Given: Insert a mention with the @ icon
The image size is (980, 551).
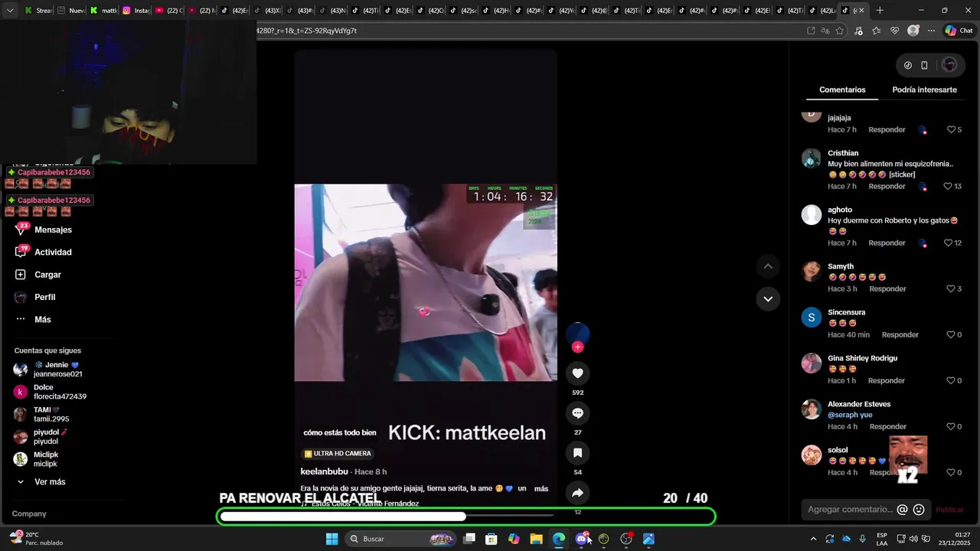Looking at the screenshot, I should [x=902, y=510].
